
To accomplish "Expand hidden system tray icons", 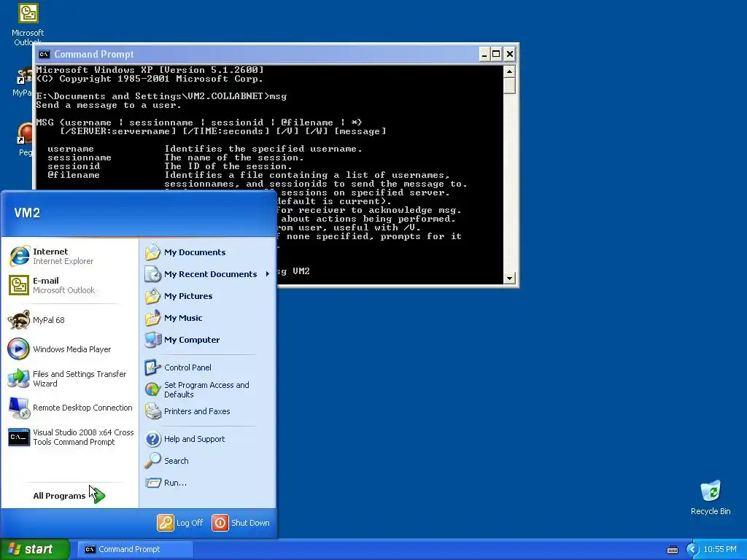I will tap(692, 550).
